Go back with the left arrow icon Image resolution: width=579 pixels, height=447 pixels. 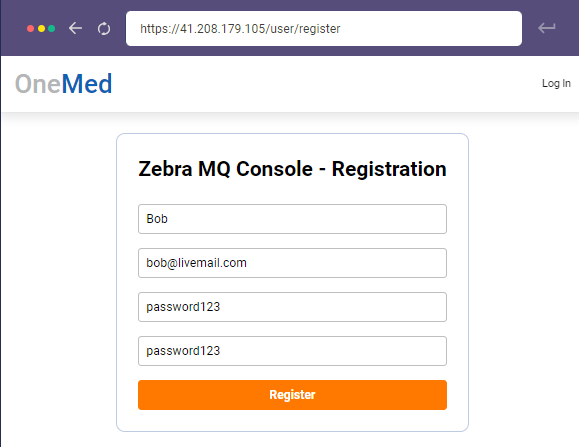[75, 28]
